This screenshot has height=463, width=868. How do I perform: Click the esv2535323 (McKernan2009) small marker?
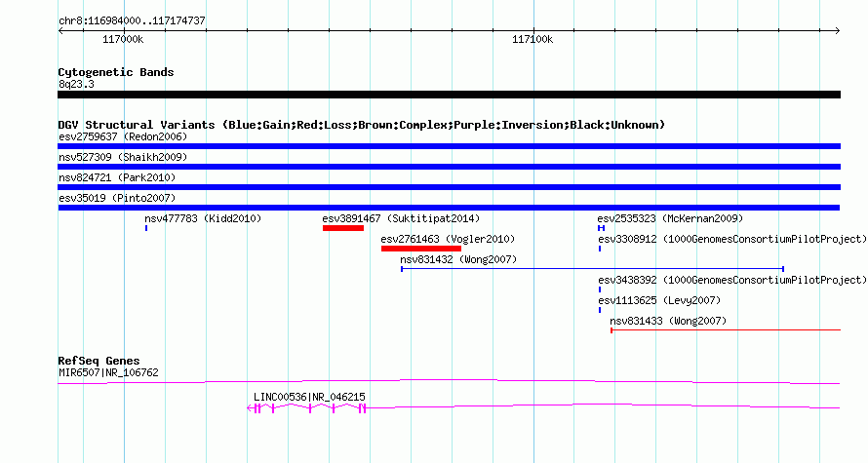coord(601,228)
